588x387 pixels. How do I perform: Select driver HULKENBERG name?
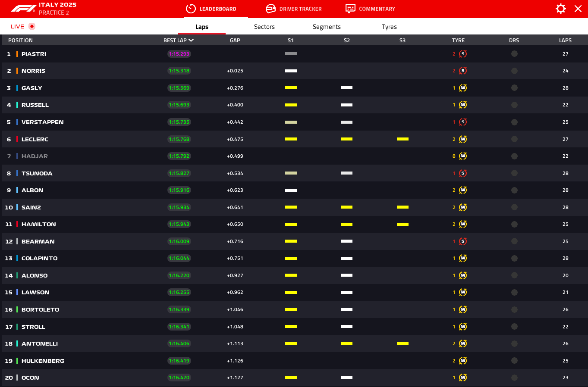pos(43,361)
